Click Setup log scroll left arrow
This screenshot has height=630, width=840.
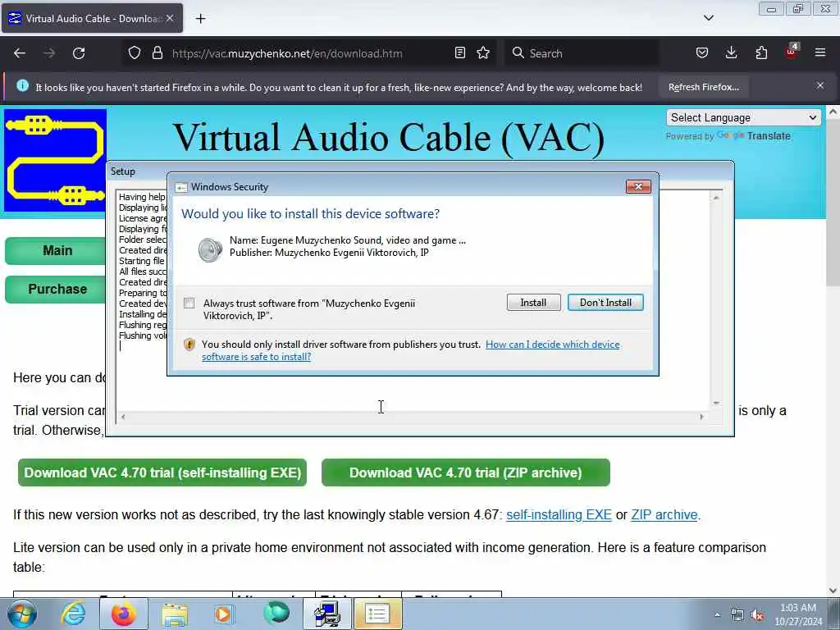point(123,417)
